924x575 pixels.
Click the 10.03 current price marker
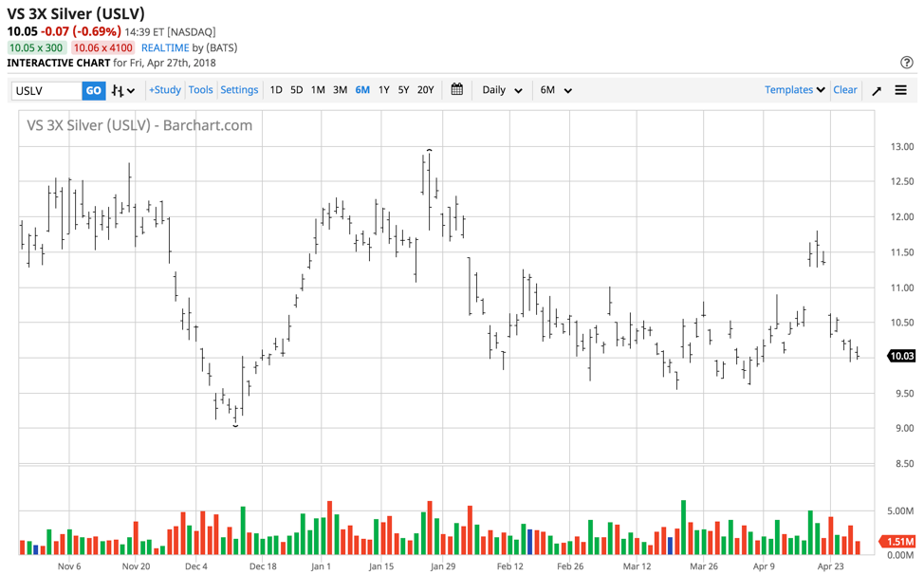(x=901, y=356)
